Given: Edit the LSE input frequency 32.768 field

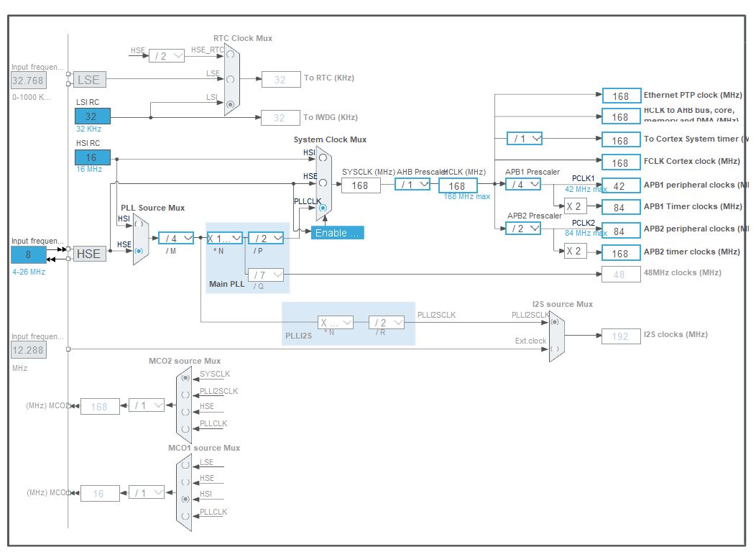Looking at the screenshot, I should (x=27, y=80).
